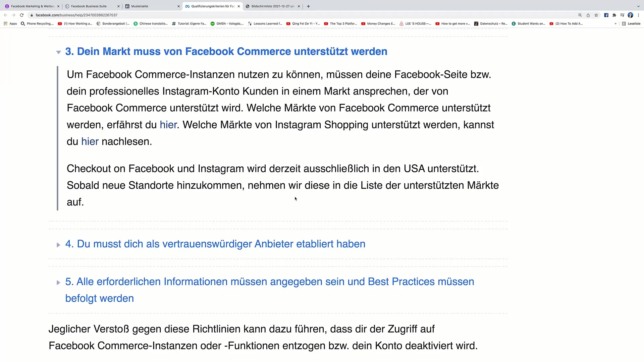
Task: Click the Facebook extension icon
Action: coord(606,15)
